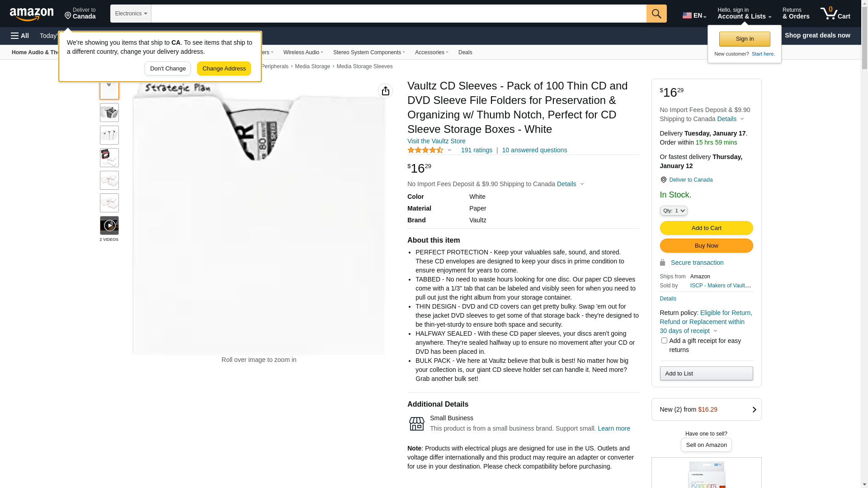Image resolution: width=868 pixels, height=488 pixels.
Task: Check the gift receipt checkbox
Action: [x=664, y=341]
